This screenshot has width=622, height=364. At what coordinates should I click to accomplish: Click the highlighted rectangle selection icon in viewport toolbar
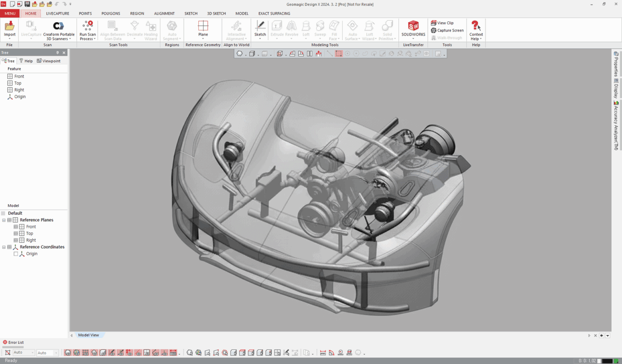pos(339,53)
